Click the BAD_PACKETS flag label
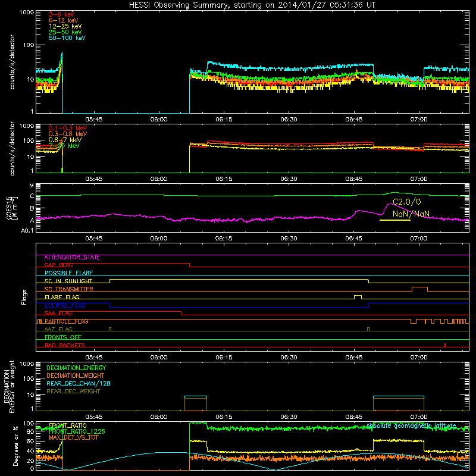This screenshot has width=476, height=476. [65, 345]
